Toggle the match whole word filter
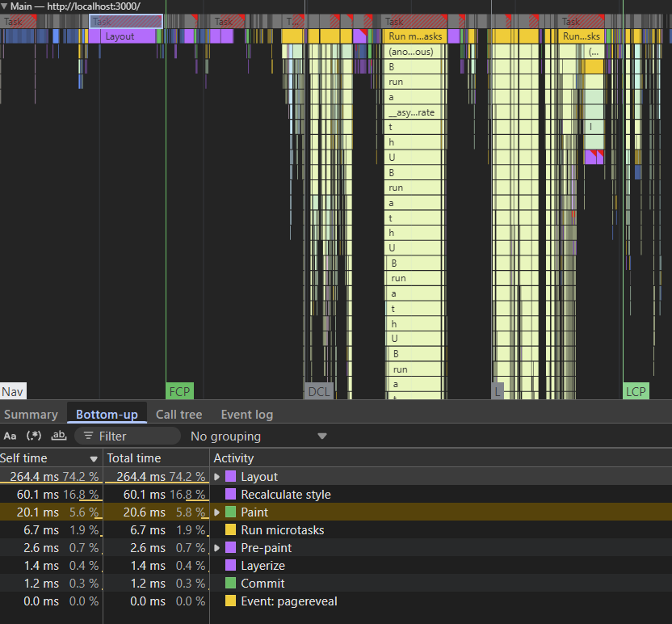 (58, 436)
